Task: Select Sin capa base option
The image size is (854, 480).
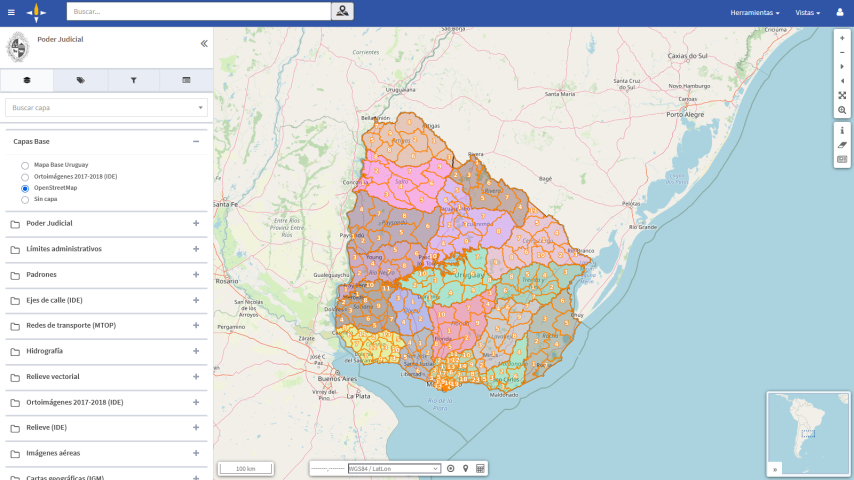Action: (25, 200)
